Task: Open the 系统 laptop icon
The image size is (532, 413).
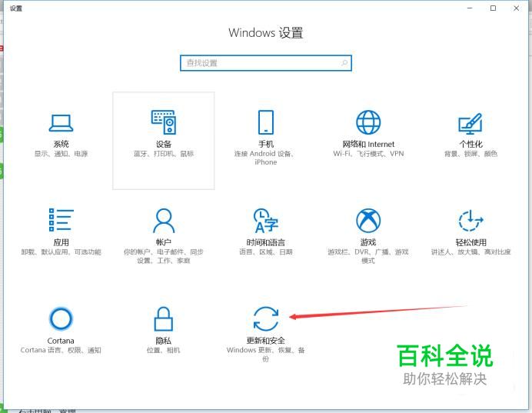Action: 61,122
